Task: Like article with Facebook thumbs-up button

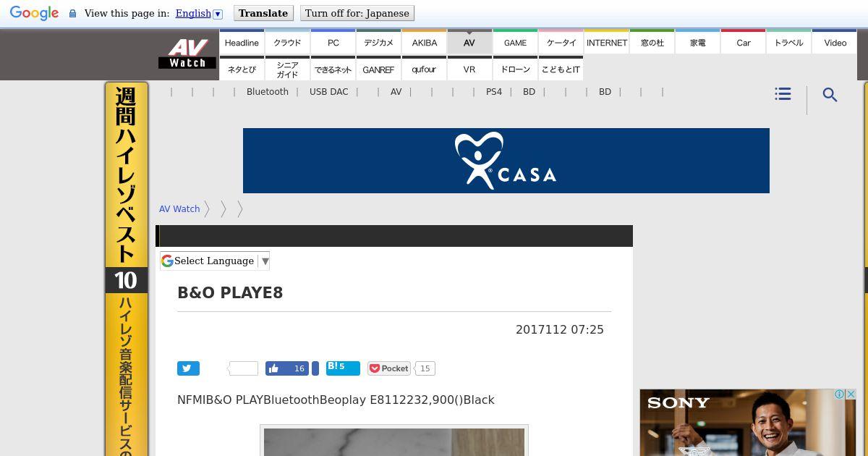Action: (x=287, y=368)
